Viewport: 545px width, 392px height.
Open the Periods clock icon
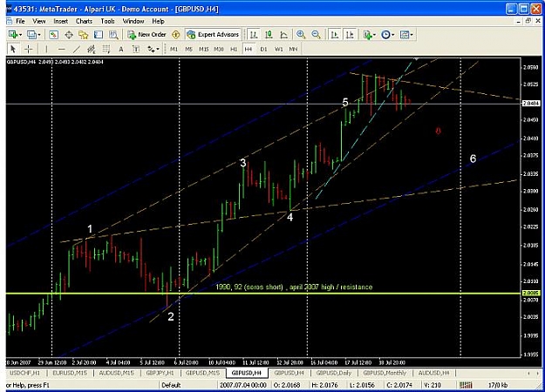tap(385, 34)
